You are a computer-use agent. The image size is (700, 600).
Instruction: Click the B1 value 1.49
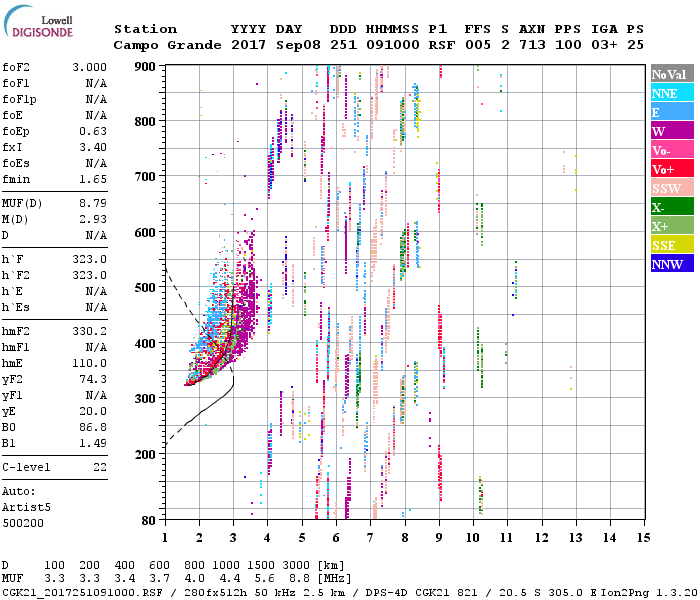(x=93, y=443)
